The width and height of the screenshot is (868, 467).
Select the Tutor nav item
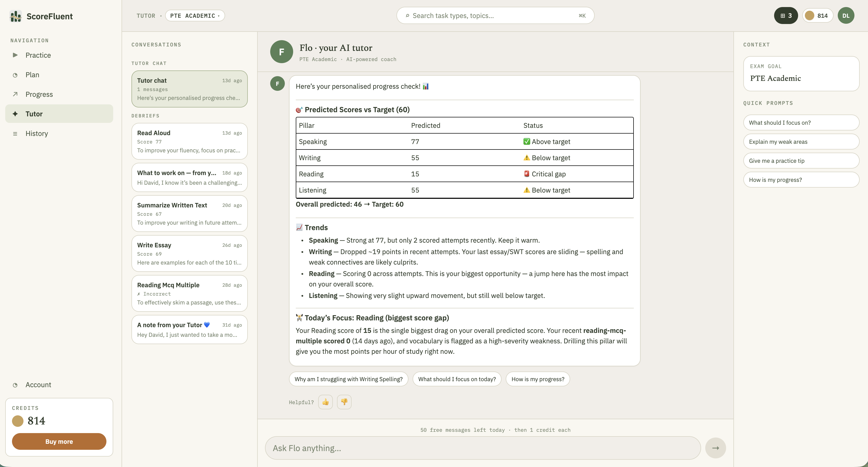(x=59, y=114)
